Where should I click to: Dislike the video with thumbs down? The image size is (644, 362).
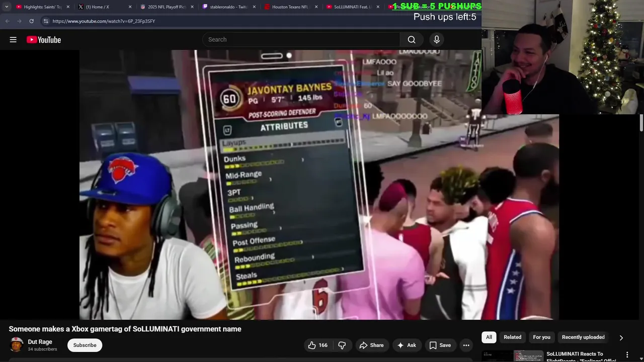342,345
